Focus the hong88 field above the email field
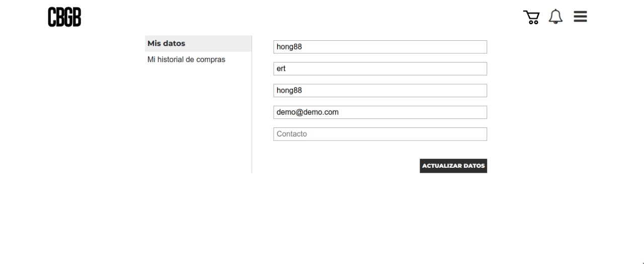The width and height of the screenshot is (644, 264). pyautogui.click(x=380, y=91)
